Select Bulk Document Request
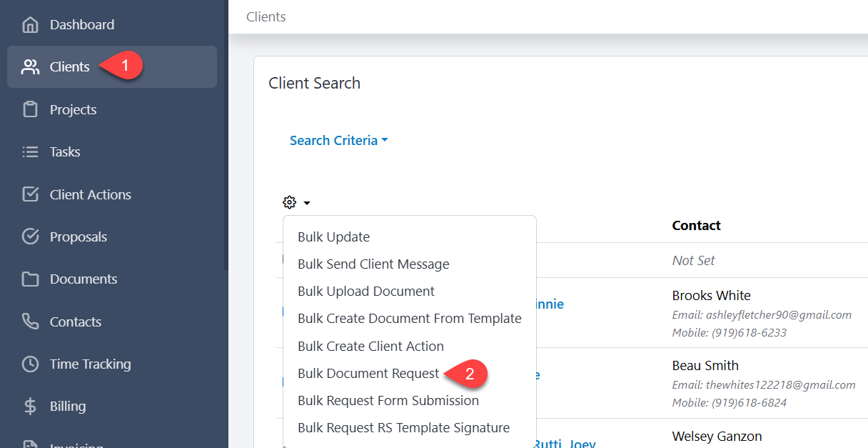Viewport: 868px width, 448px height. (x=368, y=374)
